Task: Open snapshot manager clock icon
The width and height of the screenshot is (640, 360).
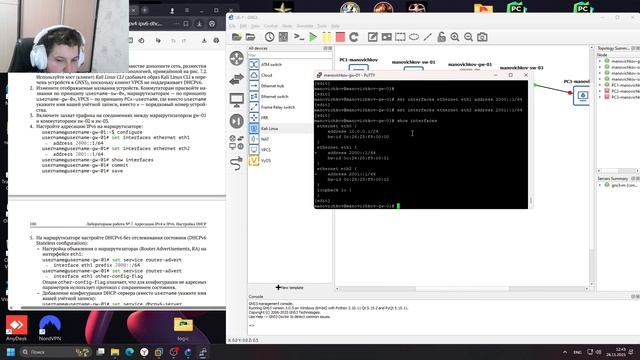Action: click(269, 37)
